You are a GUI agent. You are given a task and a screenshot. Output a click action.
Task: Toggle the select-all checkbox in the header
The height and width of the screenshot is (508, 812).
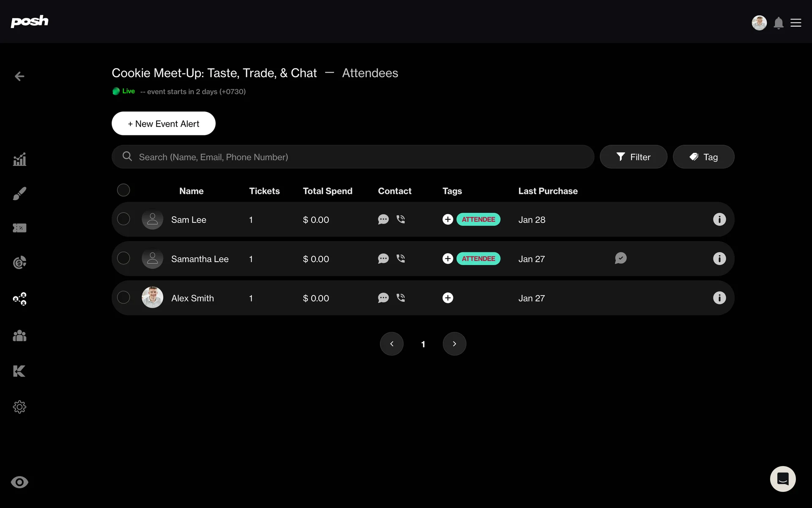pyautogui.click(x=123, y=190)
